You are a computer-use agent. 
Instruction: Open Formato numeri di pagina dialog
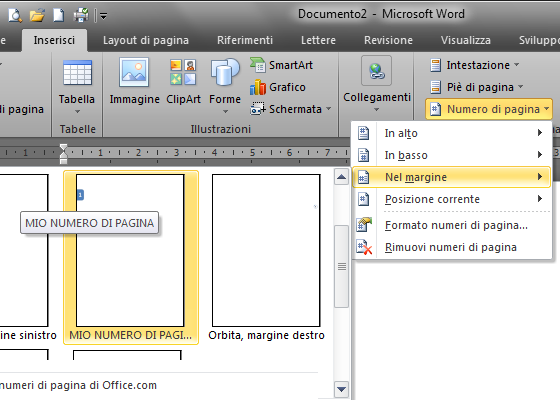tap(452, 225)
